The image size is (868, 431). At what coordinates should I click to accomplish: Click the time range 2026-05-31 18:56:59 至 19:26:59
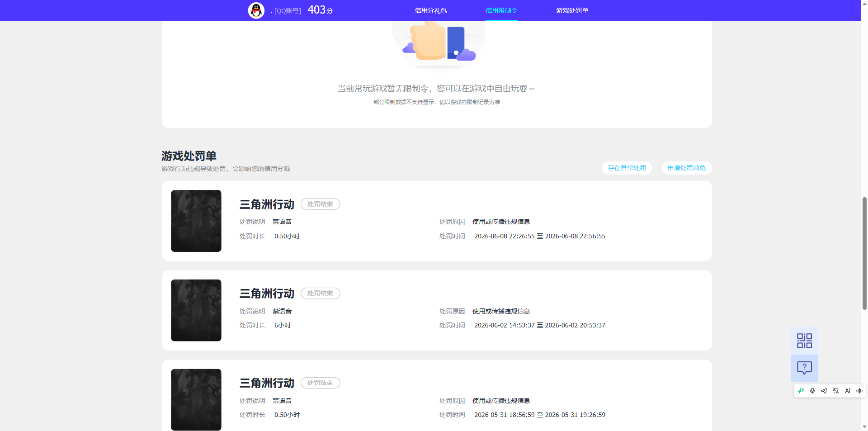pyautogui.click(x=539, y=415)
